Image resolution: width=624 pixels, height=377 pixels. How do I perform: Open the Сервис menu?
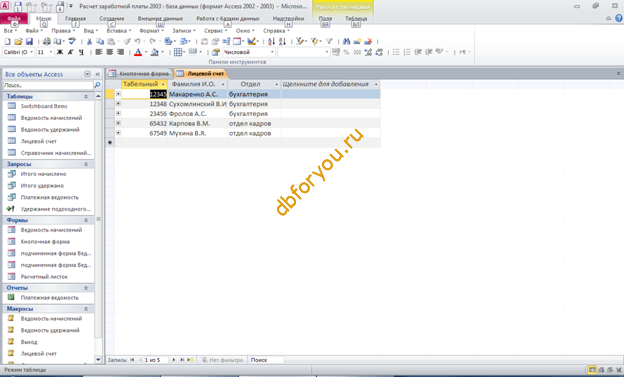[x=215, y=31]
